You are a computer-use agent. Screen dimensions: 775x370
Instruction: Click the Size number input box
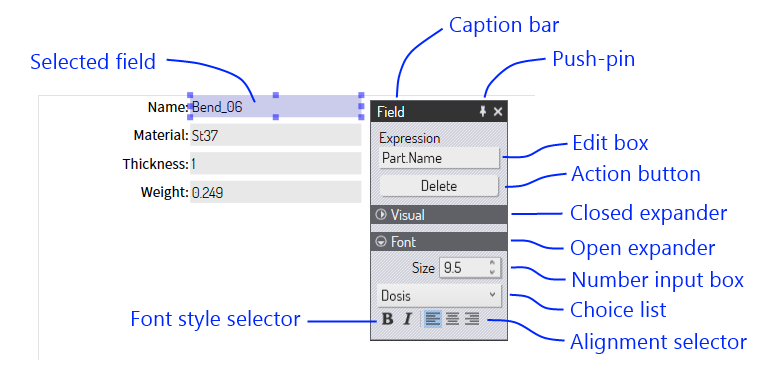[470, 268]
